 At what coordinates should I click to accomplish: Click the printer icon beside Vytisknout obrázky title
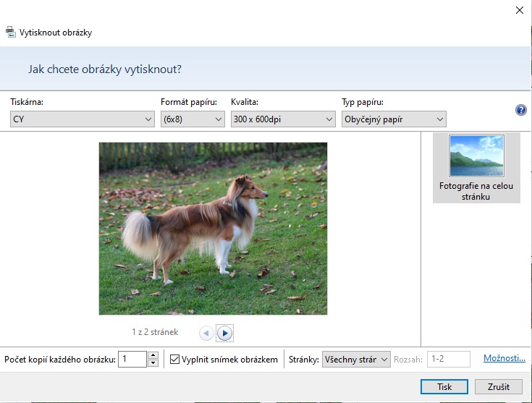tap(10, 32)
